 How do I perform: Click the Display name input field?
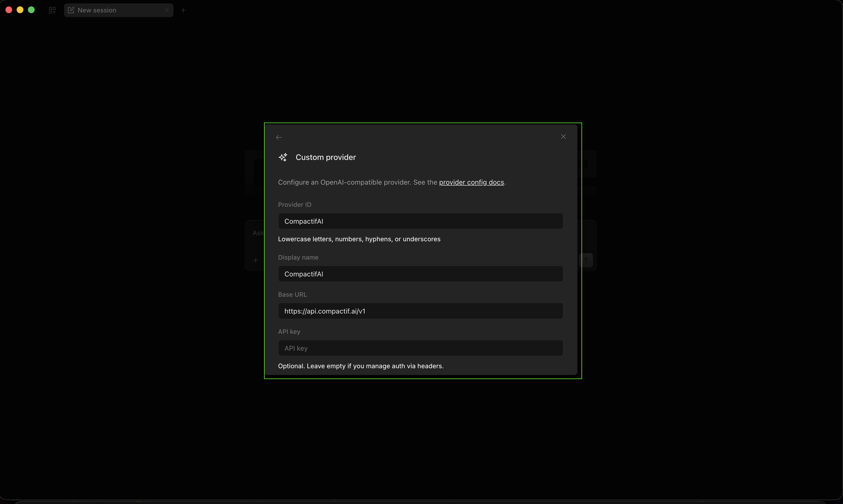pyautogui.click(x=420, y=274)
